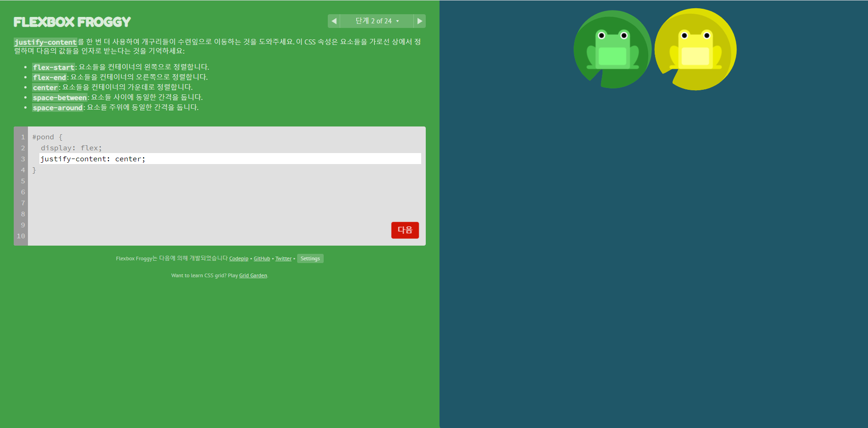
Task: Open the level selector 단계 2 of 24
Action: pyautogui.click(x=377, y=21)
